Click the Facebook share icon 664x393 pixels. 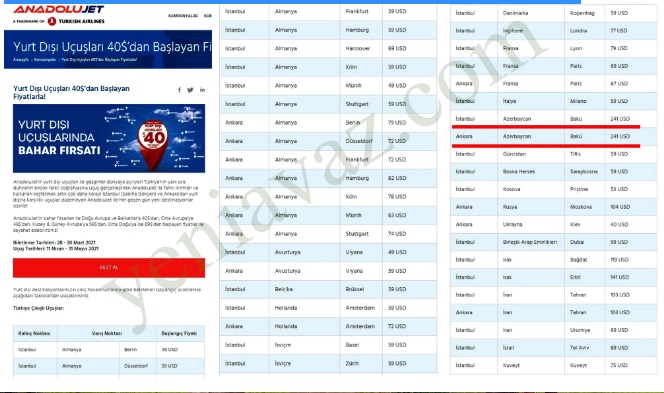click(x=180, y=90)
